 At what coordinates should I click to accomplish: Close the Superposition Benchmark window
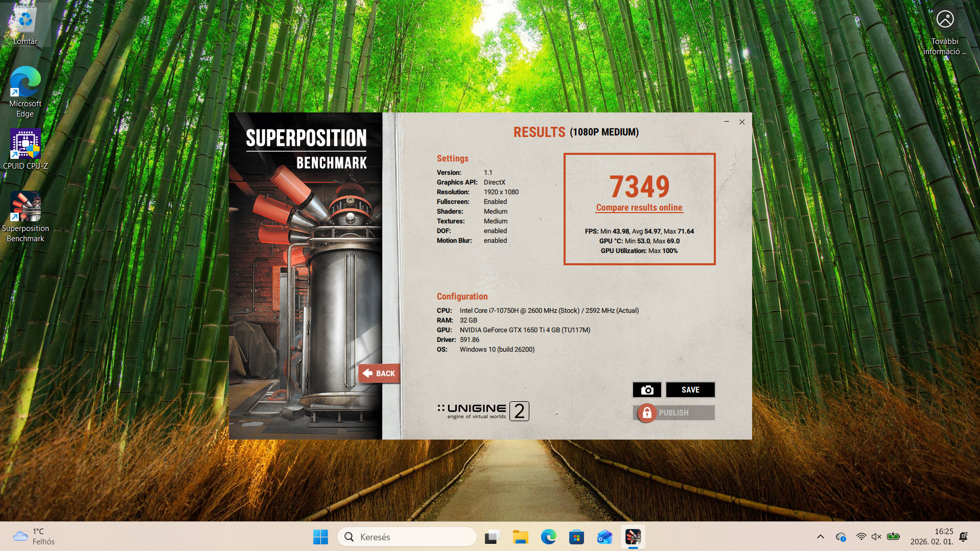[x=742, y=122]
